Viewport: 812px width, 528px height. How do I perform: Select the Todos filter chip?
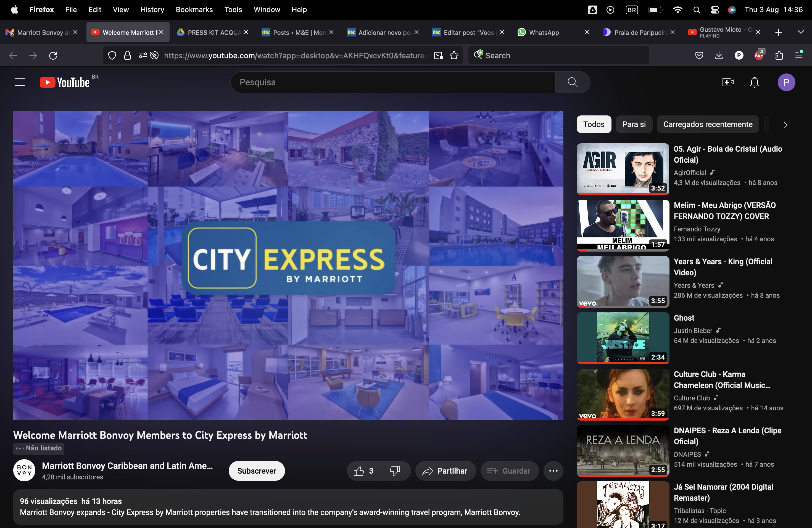pyautogui.click(x=594, y=125)
